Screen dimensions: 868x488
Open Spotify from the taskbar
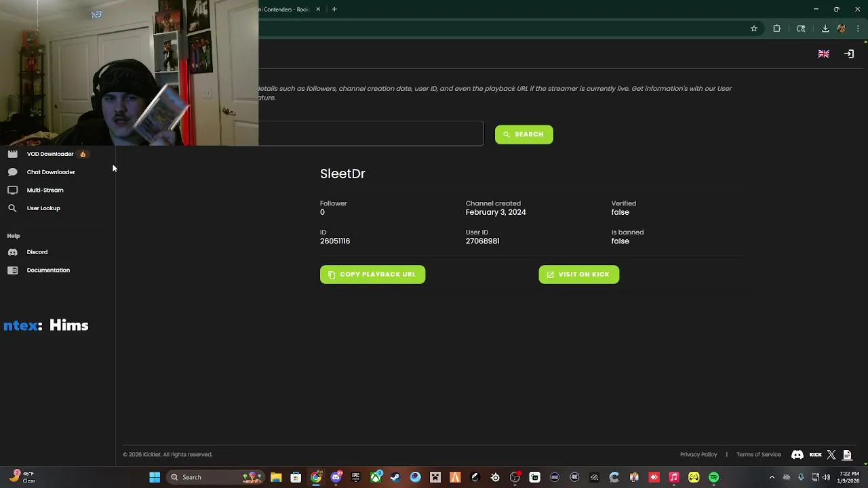[713, 477]
